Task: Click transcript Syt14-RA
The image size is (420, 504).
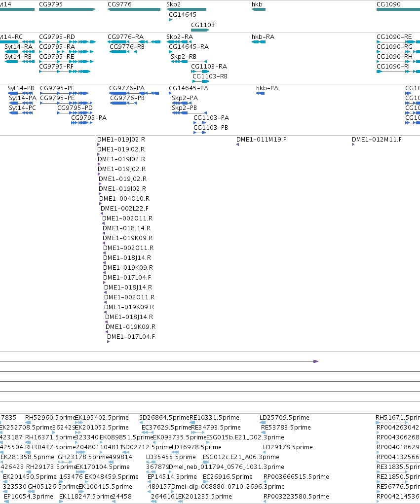Action: pyautogui.click(x=19, y=47)
